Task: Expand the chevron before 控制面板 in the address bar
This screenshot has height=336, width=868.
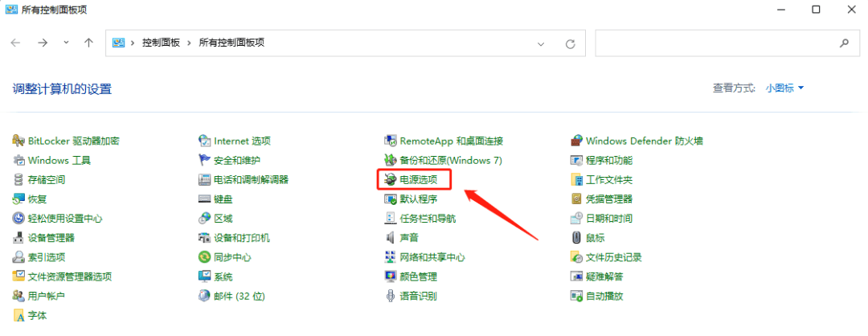Action: click(133, 43)
